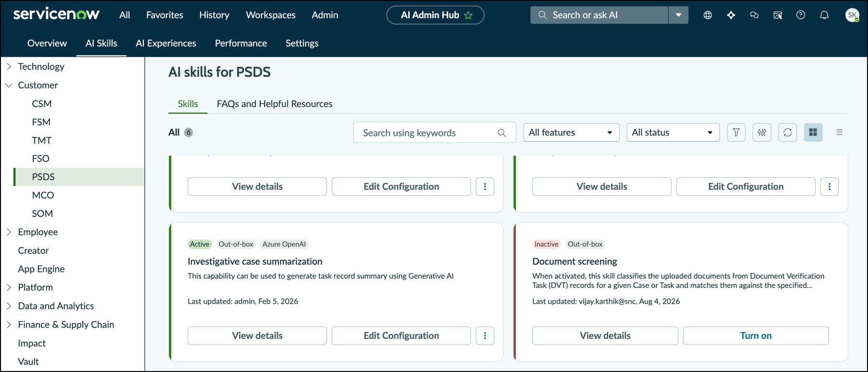Viewport: 868px width, 372px height.
Task: Open the dropdown arrow beside global search
Action: click(678, 15)
